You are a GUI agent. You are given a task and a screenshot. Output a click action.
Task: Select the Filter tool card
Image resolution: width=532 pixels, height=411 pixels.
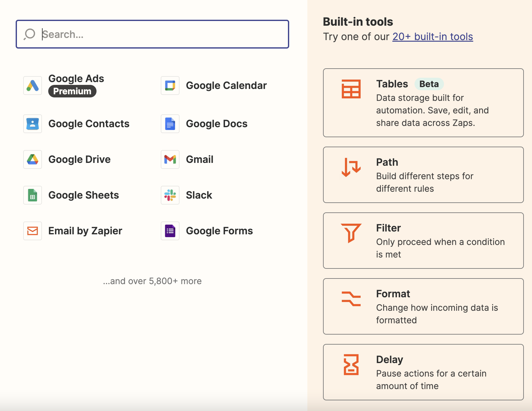pyautogui.click(x=423, y=241)
